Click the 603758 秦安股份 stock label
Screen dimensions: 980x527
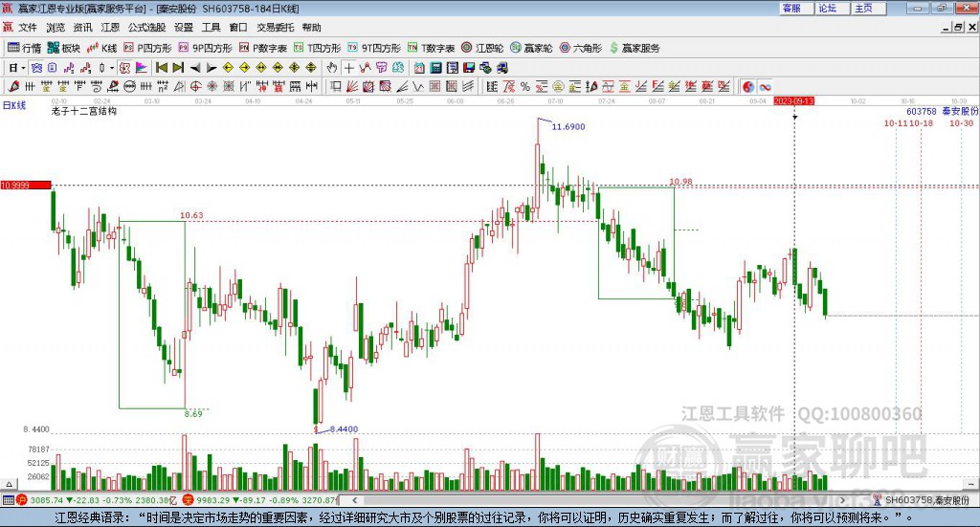[942, 111]
